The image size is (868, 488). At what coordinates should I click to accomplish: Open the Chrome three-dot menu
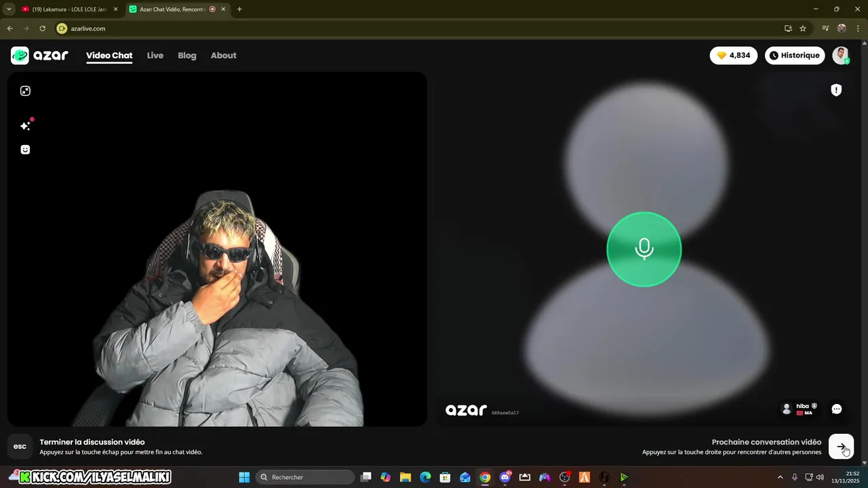[857, 28]
